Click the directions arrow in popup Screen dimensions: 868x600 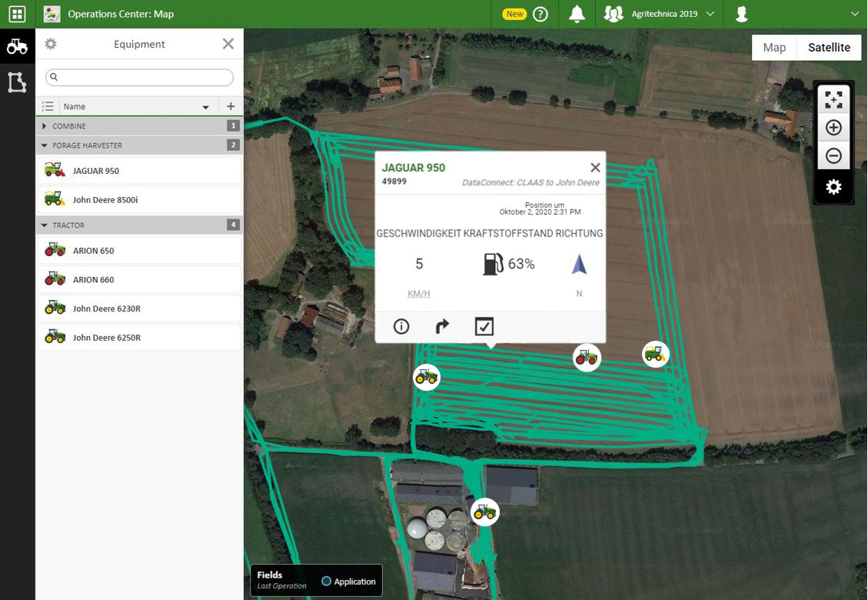[442, 327]
